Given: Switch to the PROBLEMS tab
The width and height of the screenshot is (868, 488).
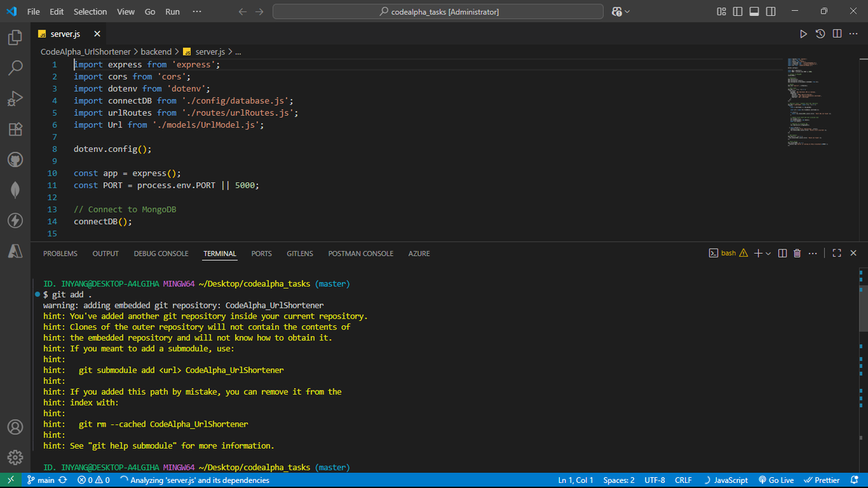Looking at the screenshot, I should 60,254.
